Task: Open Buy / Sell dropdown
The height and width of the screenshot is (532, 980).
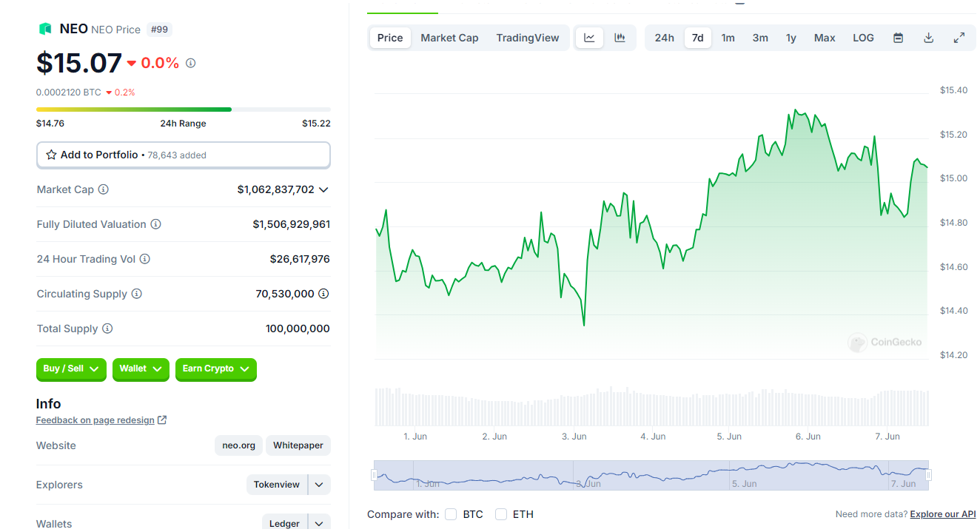Action: 71,369
